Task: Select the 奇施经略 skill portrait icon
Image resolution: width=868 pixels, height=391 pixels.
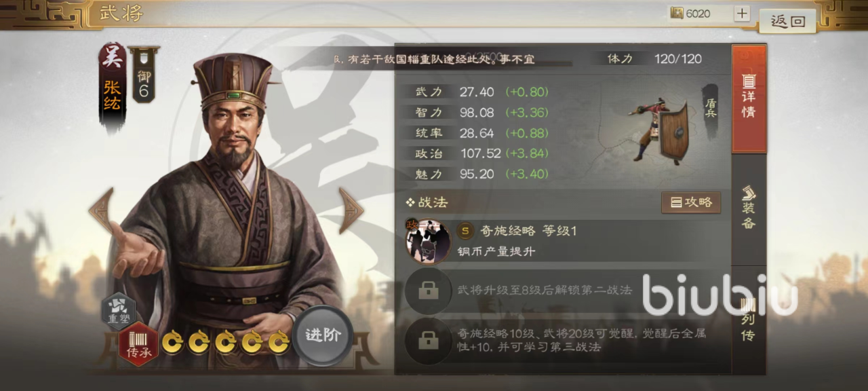Action: pyautogui.click(x=428, y=241)
